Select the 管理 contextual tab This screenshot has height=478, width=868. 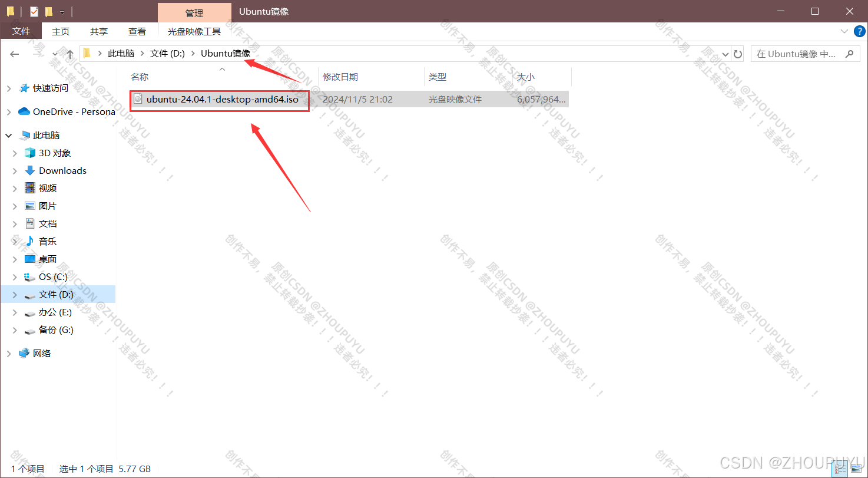pos(194,12)
